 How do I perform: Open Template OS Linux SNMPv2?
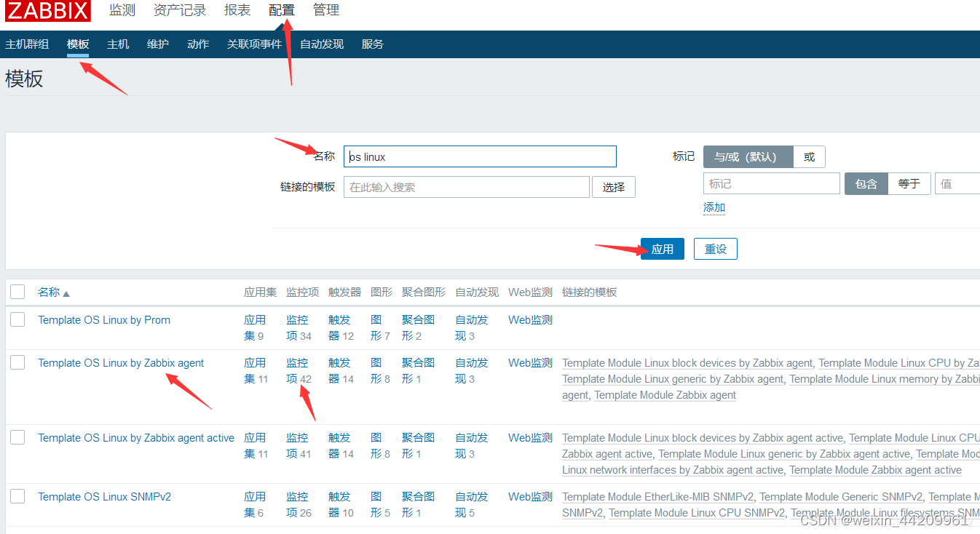[x=104, y=497]
